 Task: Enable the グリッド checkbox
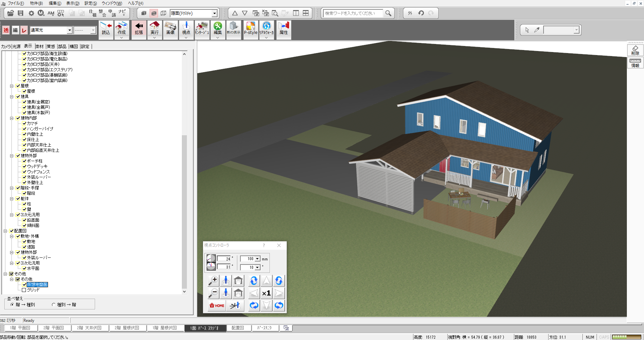(x=24, y=290)
